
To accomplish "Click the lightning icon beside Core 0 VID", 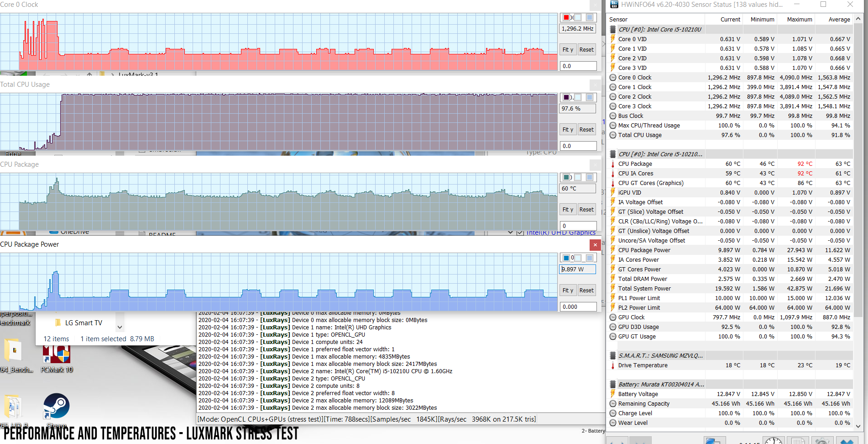I will pos(613,39).
